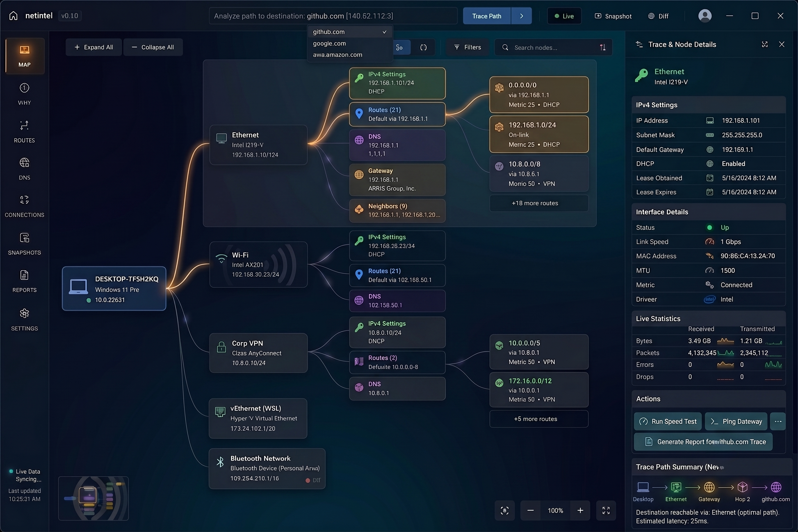The height and width of the screenshot is (532, 798).
Task: Click pin icon on Wi-Fi Routes via 102.168.50.1
Action: tap(359, 275)
